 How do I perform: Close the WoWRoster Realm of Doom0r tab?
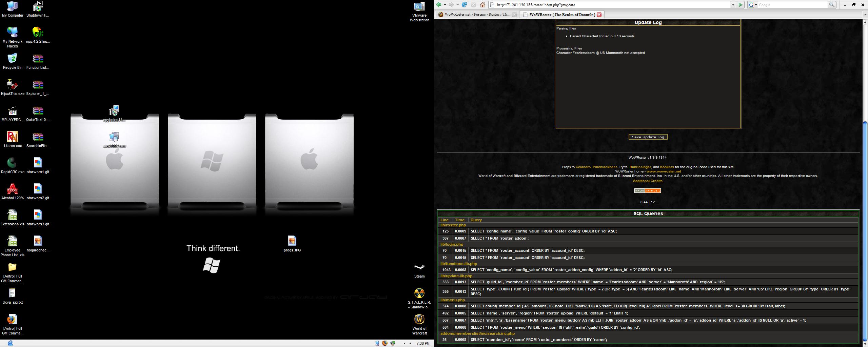click(x=599, y=15)
